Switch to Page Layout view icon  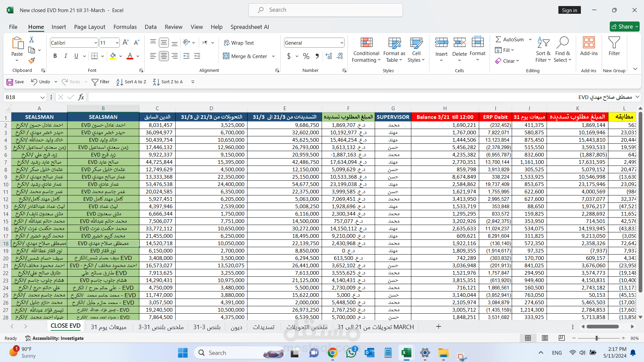coord(545,338)
